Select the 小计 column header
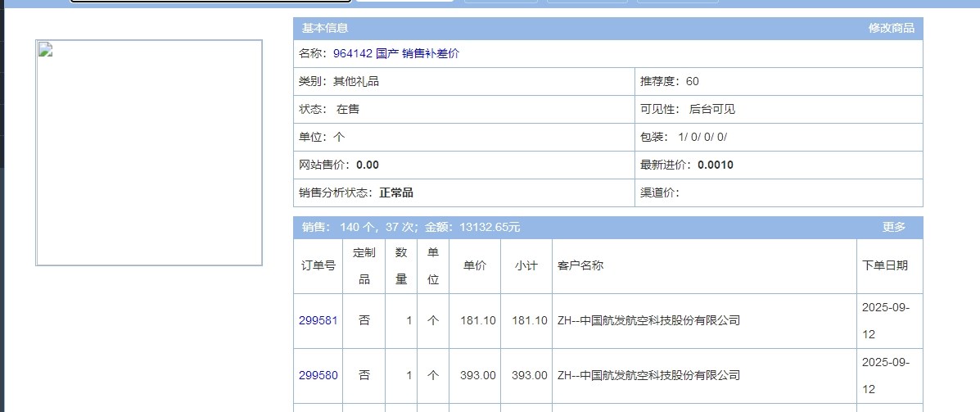 pos(526,266)
